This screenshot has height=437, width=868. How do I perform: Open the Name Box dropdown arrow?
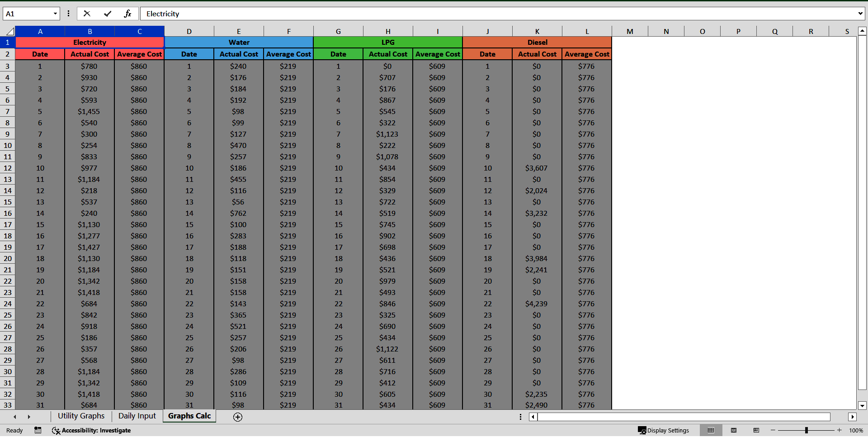(x=55, y=14)
